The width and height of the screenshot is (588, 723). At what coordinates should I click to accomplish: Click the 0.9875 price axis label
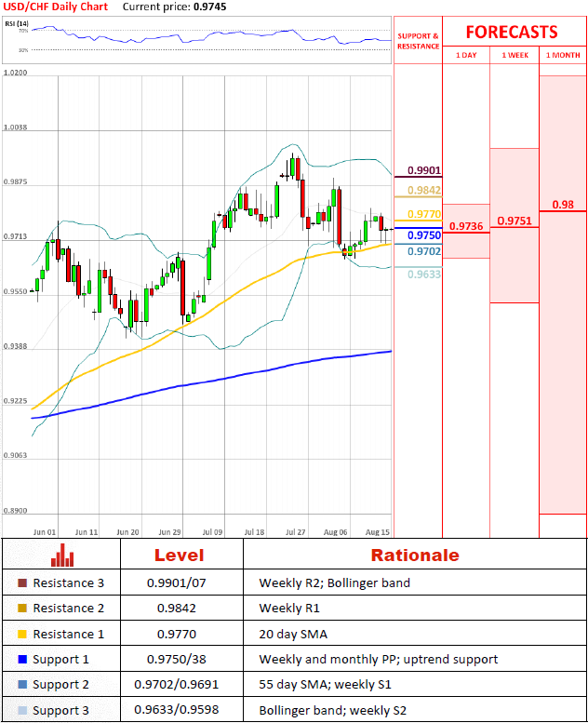tap(15, 181)
